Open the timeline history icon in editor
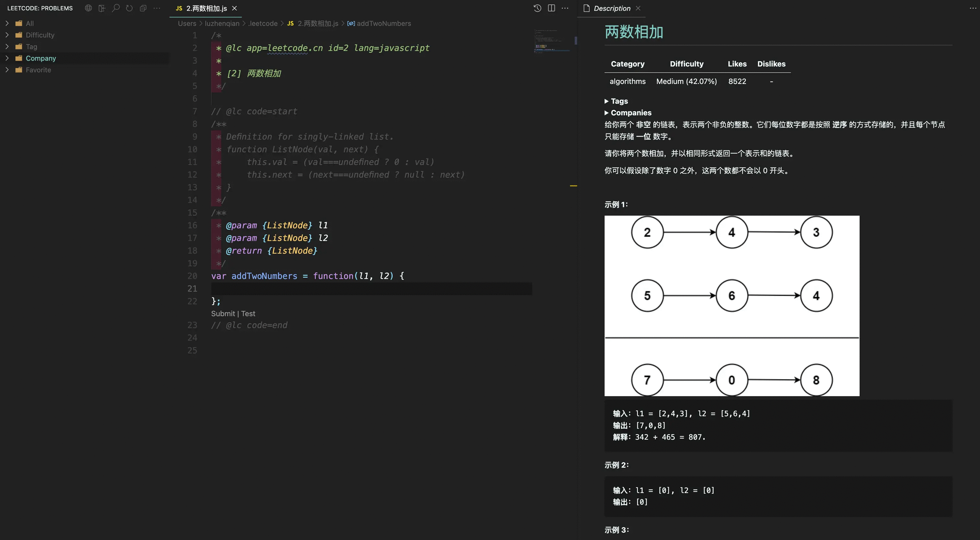This screenshot has width=980, height=540. [537, 8]
